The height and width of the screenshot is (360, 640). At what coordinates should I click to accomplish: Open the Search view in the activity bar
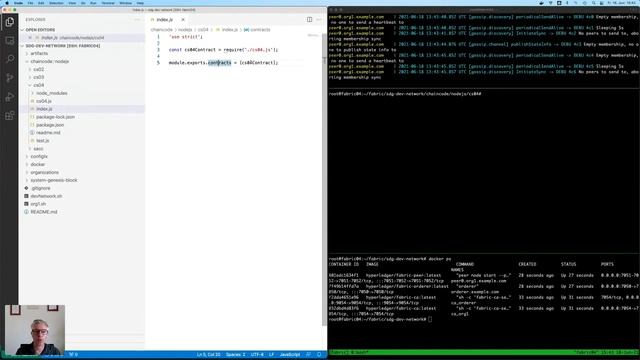9,59
